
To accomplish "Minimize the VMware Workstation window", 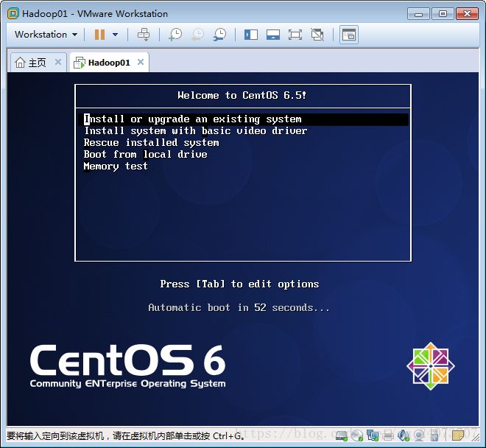I will point(418,14).
